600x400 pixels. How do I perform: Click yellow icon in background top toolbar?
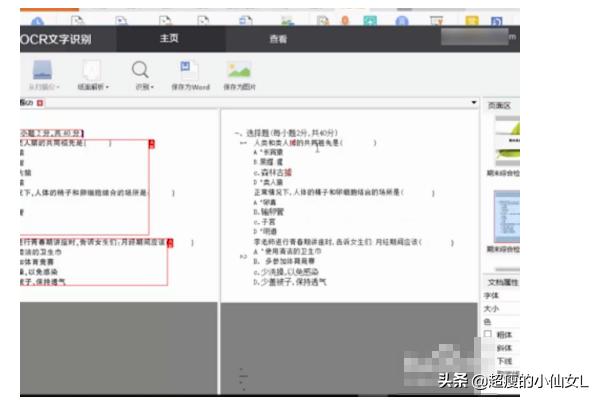click(x=472, y=20)
